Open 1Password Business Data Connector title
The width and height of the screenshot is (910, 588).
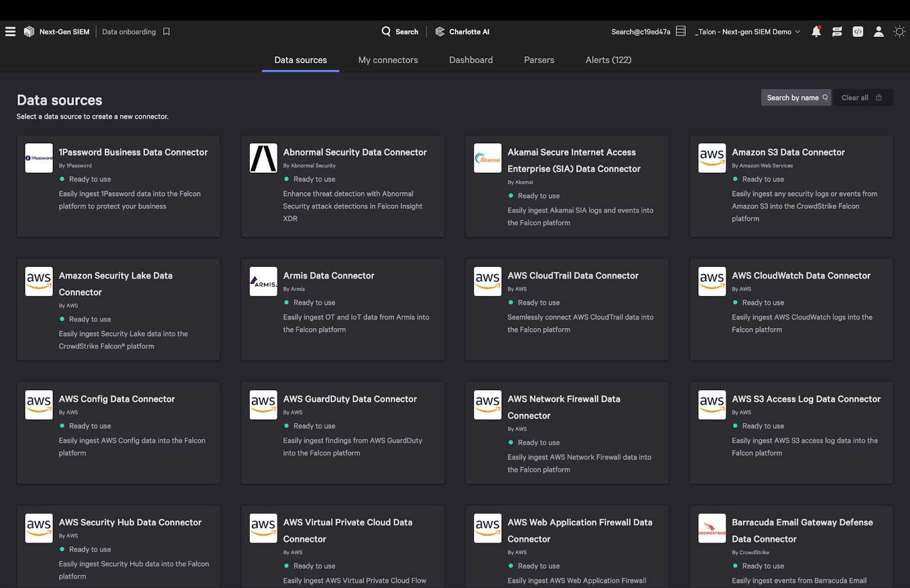(x=133, y=152)
